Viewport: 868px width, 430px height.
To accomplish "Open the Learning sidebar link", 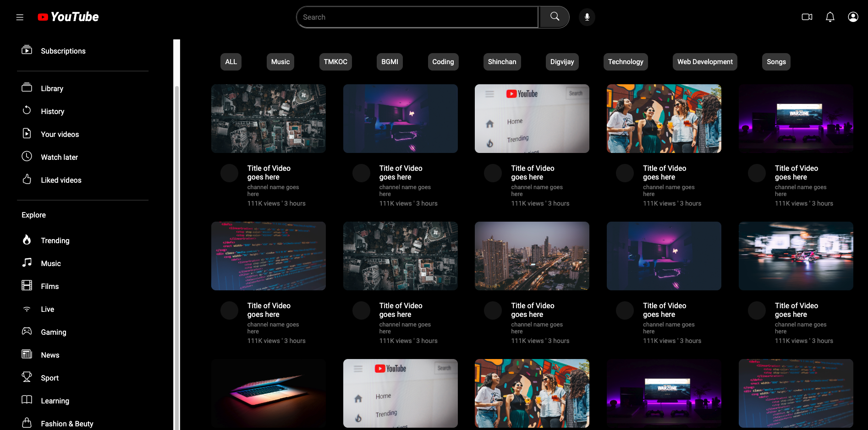I will (x=55, y=401).
